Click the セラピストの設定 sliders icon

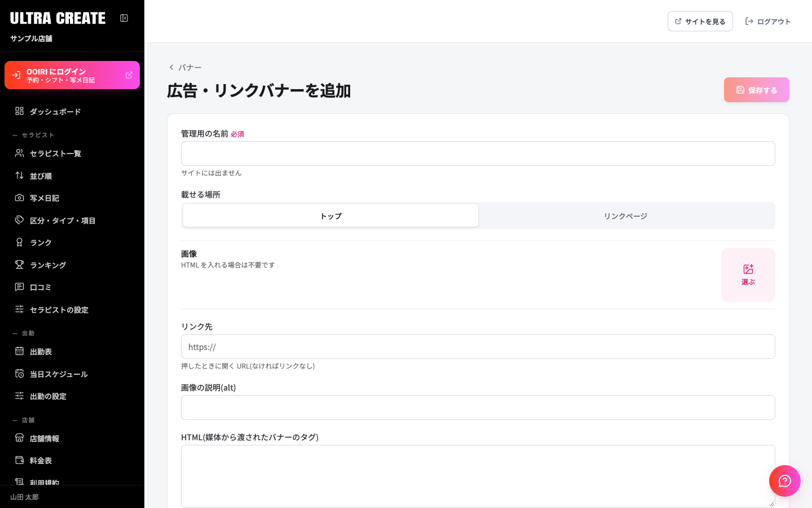(19, 309)
